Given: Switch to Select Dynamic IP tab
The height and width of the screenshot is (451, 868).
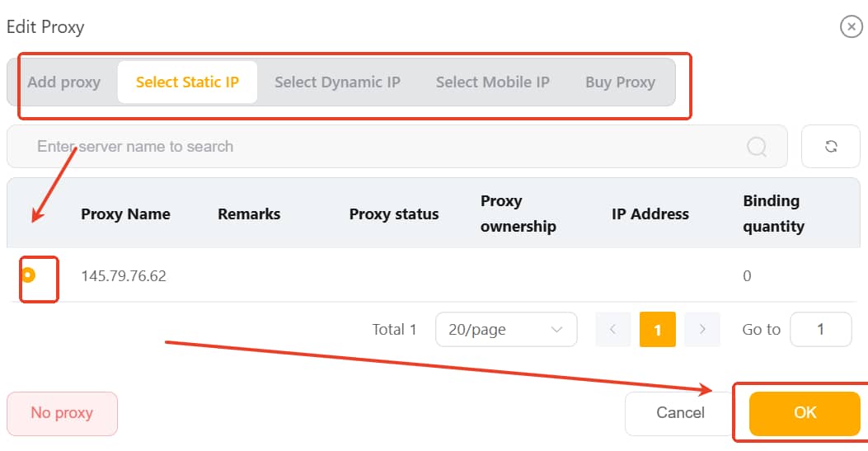Looking at the screenshot, I should click(x=337, y=82).
